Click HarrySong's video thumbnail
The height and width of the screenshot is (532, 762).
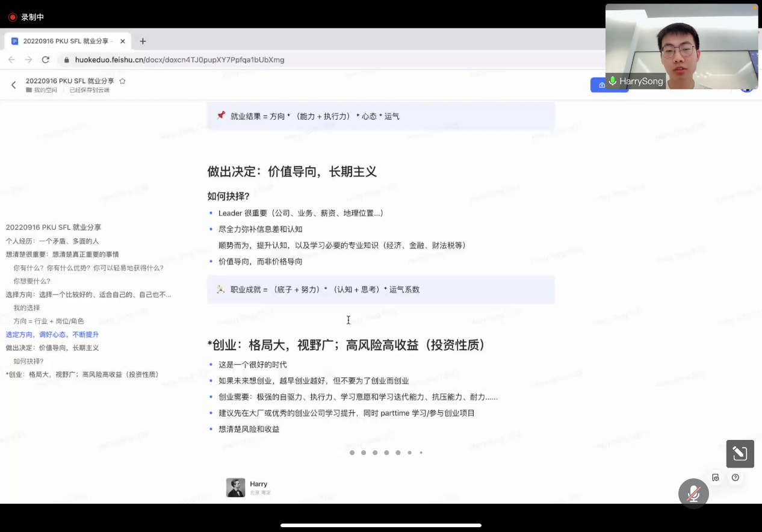(681, 47)
